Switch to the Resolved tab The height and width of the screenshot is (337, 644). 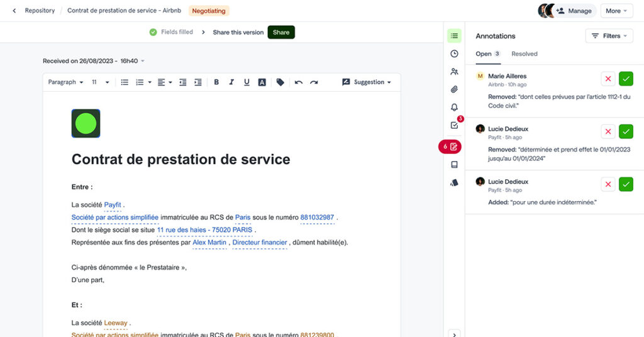(524, 54)
